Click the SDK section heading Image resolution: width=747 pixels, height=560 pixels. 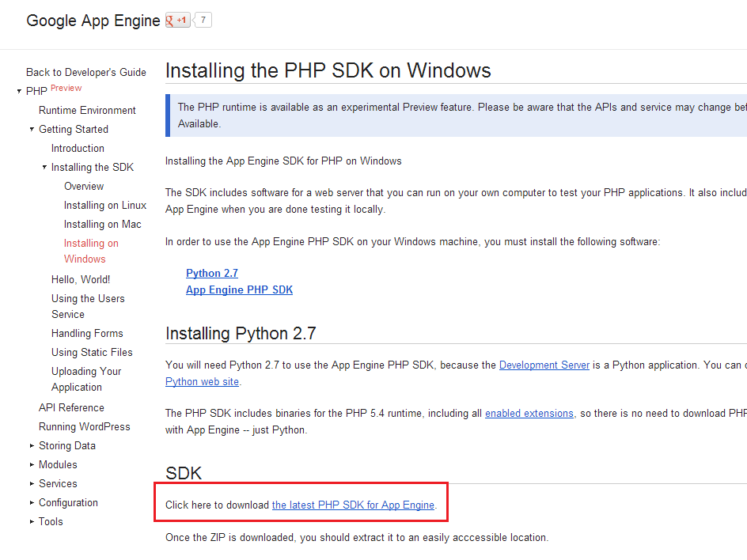(x=184, y=473)
